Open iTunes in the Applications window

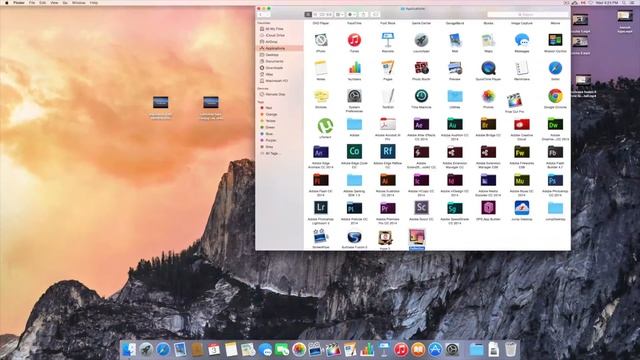tap(354, 40)
